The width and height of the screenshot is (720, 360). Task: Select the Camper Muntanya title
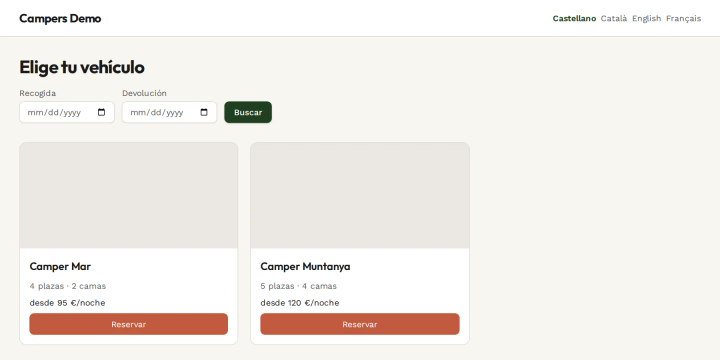pyautogui.click(x=305, y=266)
